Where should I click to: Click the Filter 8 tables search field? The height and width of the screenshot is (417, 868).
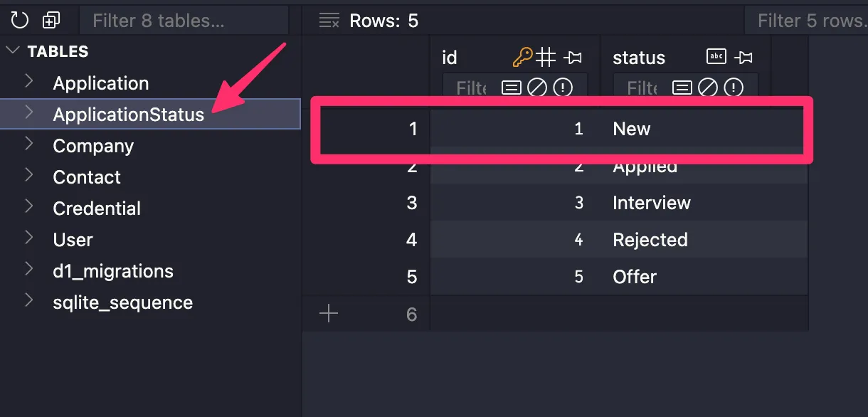point(183,21)
